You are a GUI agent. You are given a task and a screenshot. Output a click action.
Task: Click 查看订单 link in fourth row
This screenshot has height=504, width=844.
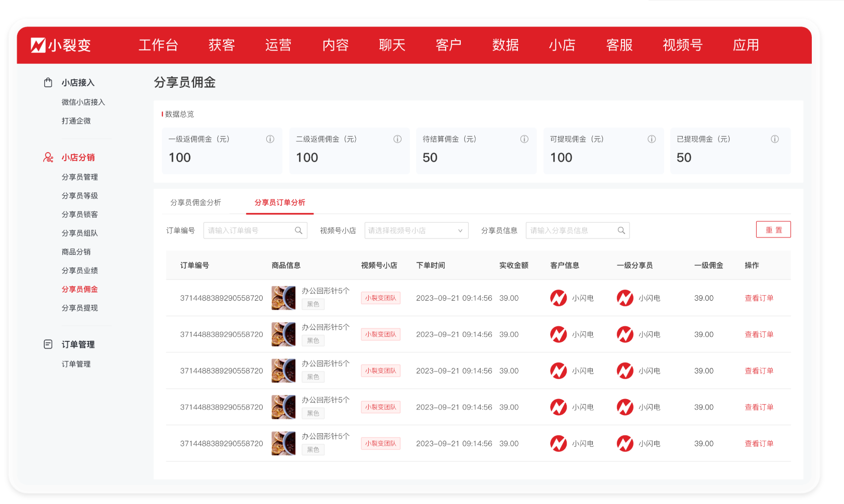(x=759, y=407)
